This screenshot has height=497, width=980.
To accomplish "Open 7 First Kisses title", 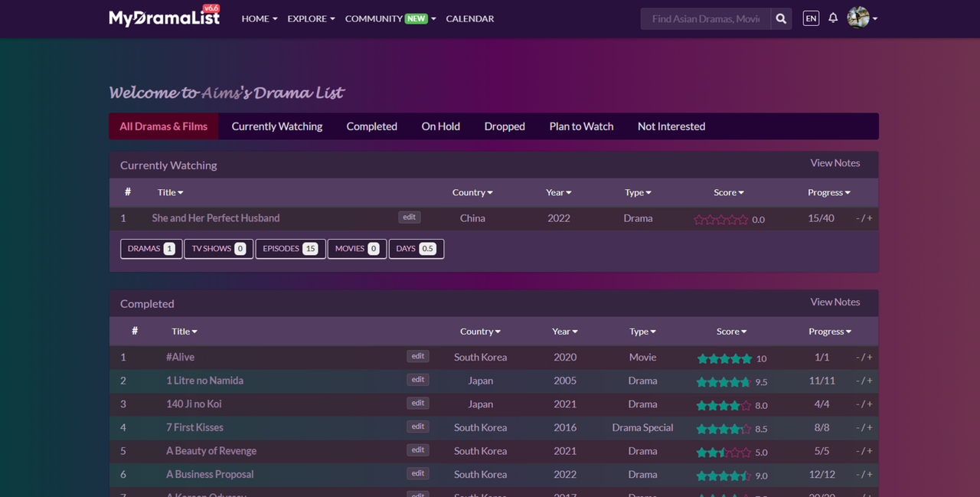I will pos(194,427).
